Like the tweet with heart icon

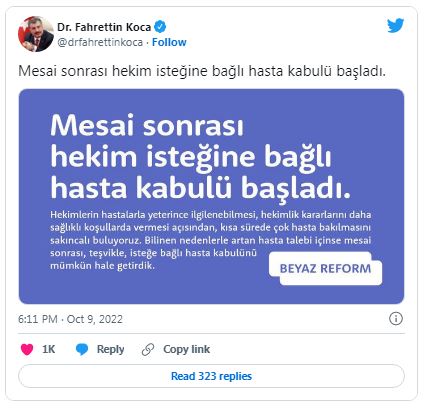click(27, 349)
